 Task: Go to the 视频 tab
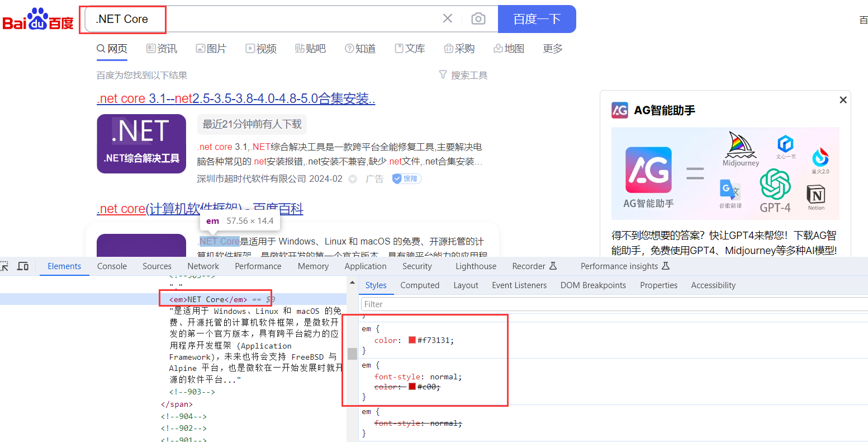(x=261, y=49)
